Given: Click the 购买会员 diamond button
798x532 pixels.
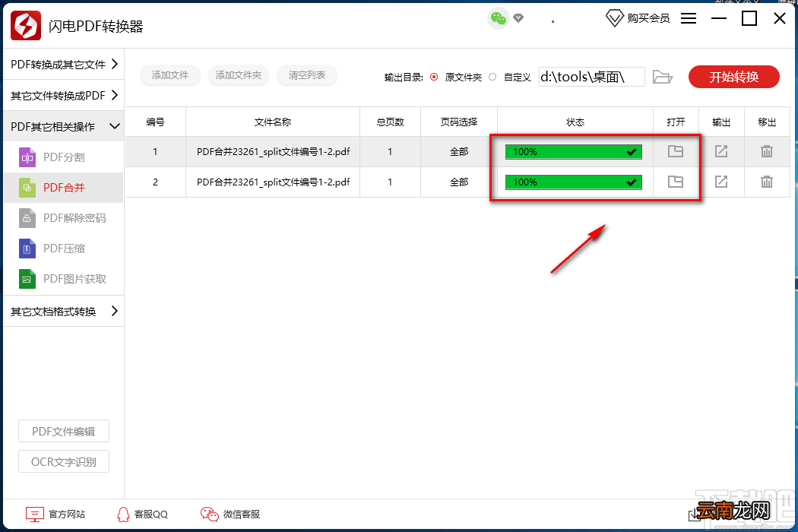Looking at the screenshot, I should click(638, 19).
